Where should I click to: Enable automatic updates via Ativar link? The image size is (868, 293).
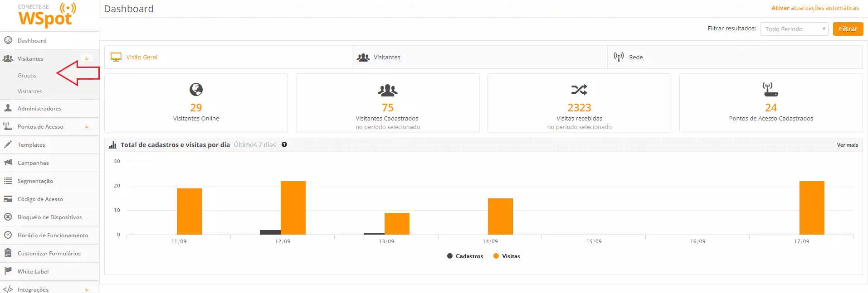pyautogui.click(x=814, y=8)
